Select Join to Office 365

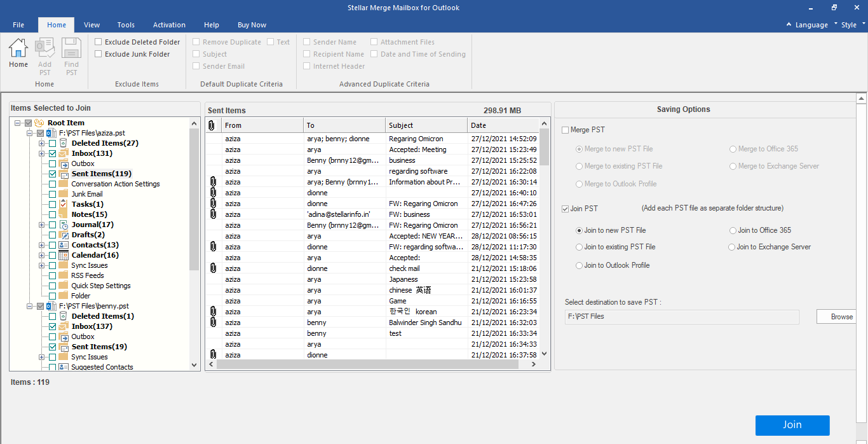(733, 230)
